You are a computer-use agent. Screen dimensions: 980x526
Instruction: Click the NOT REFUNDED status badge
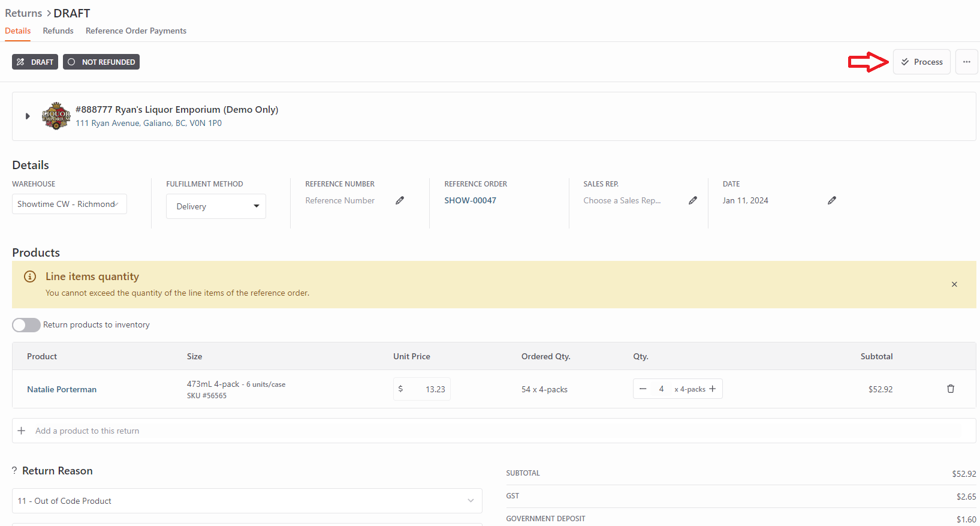point(101,62)
